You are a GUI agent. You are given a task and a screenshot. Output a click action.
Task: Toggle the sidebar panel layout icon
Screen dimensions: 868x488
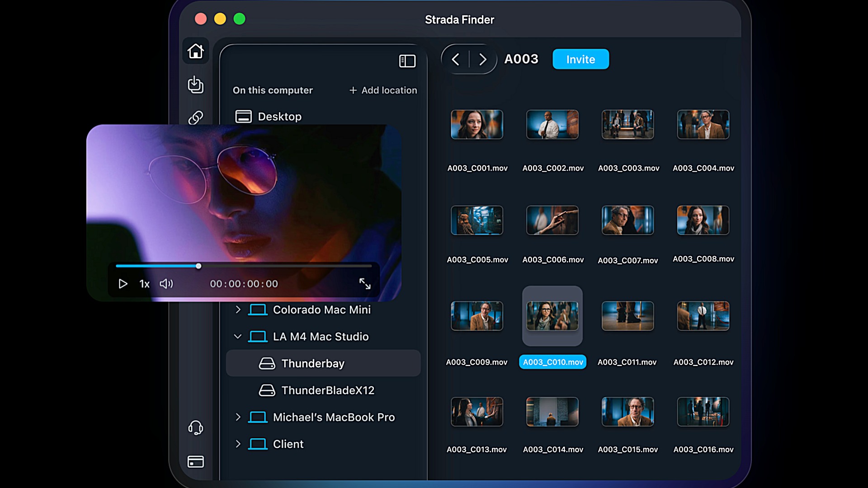(407, 61)
